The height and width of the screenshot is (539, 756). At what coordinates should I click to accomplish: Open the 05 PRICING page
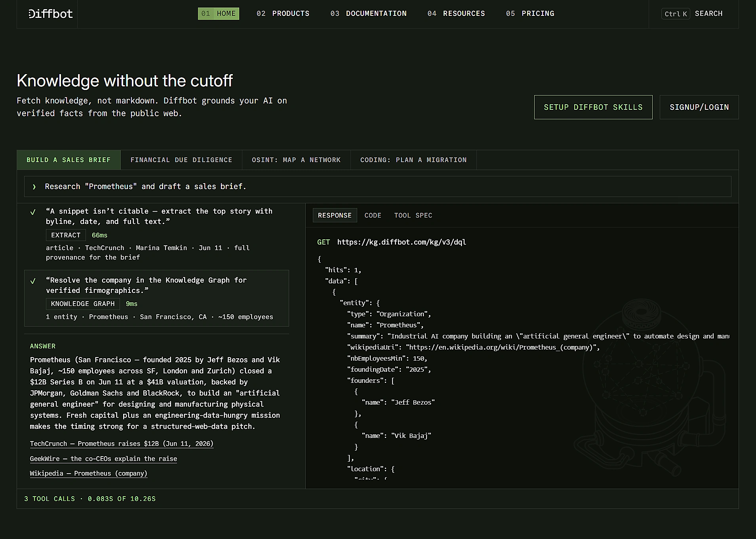click(530, 13)
